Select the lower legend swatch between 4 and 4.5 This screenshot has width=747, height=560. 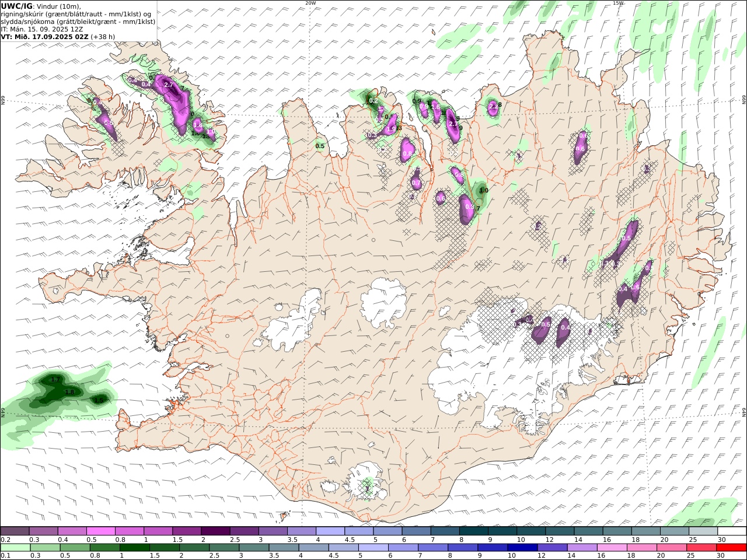tap(315, 548)
